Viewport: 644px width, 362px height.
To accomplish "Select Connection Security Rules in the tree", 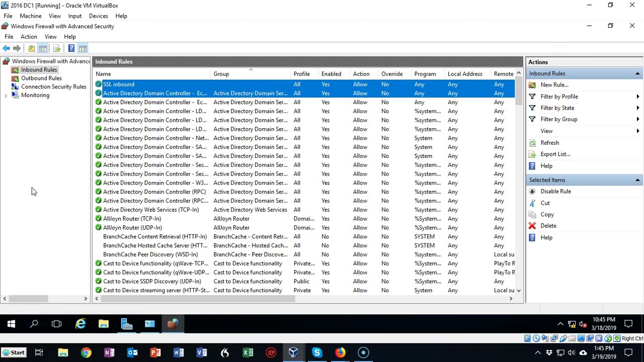I will (x=54, y=87).
